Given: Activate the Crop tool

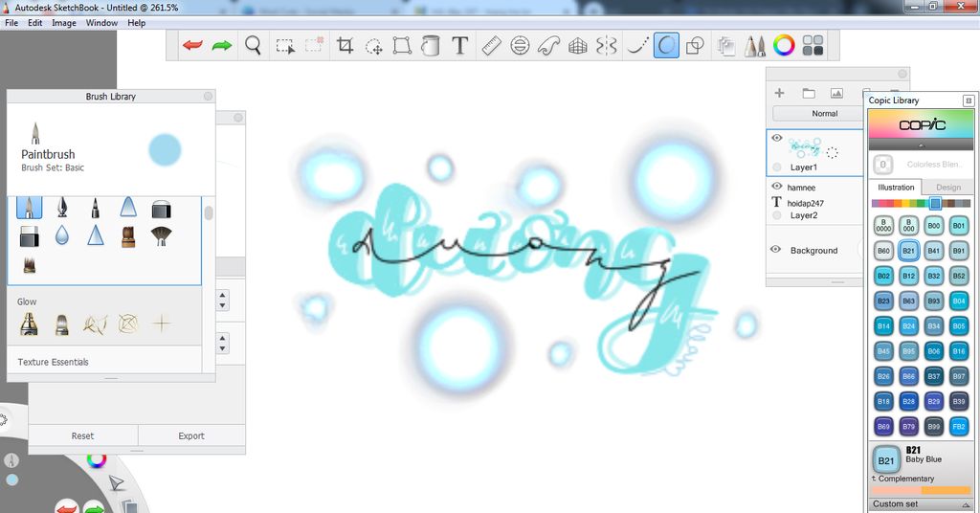Looking at the screenshot, I should 345,46.
